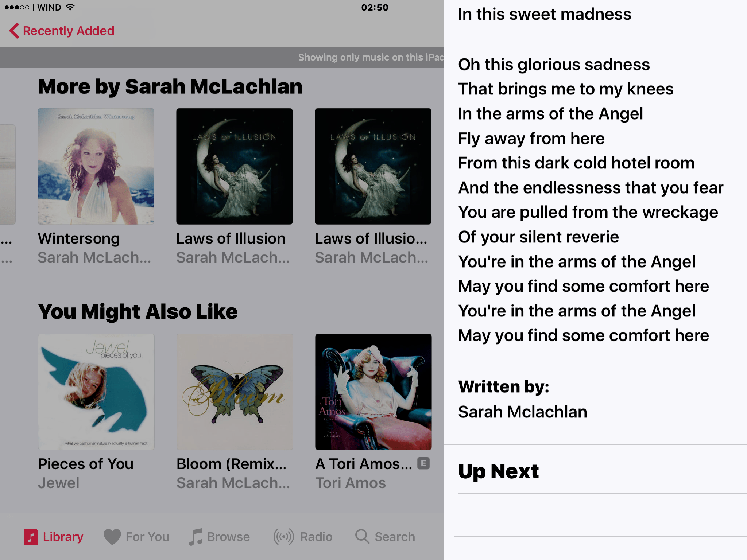This screenshot has width=747, height=560.
Task: Open the Pieces of You album artwork
Action: point(96,392)
